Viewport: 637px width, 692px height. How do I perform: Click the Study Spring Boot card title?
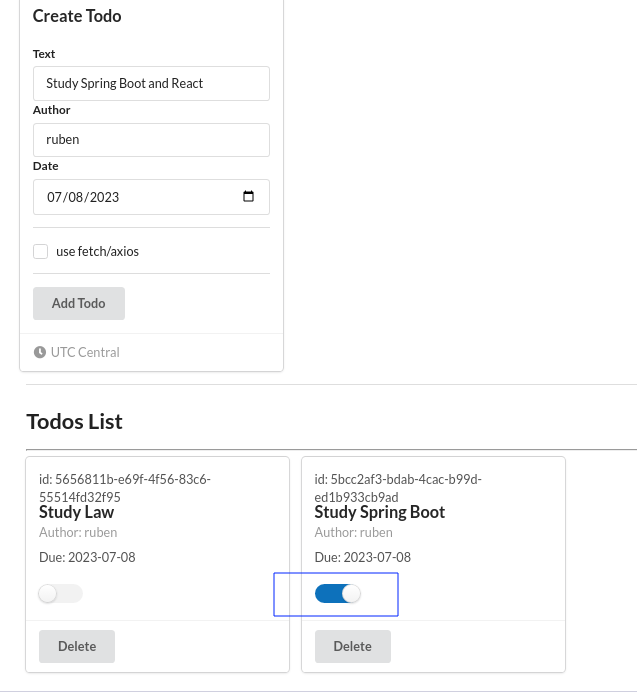tap(380, 512)
